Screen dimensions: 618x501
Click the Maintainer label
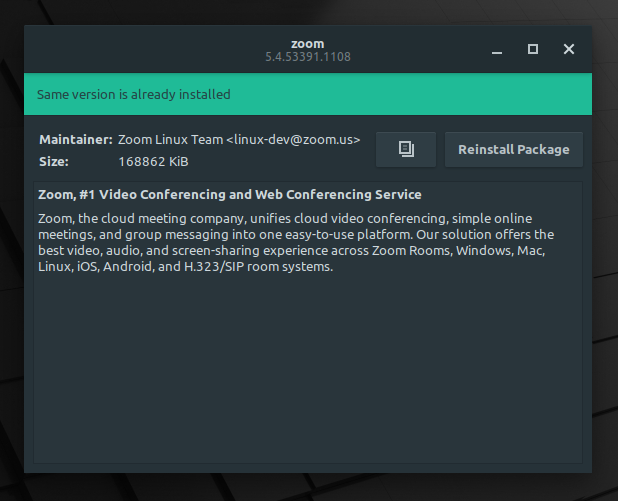(76, 140)
